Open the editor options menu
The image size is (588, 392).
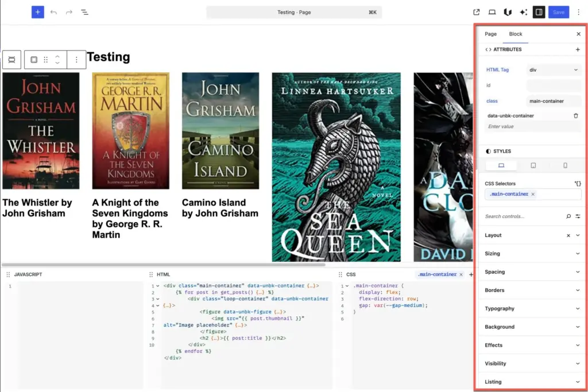579,12
